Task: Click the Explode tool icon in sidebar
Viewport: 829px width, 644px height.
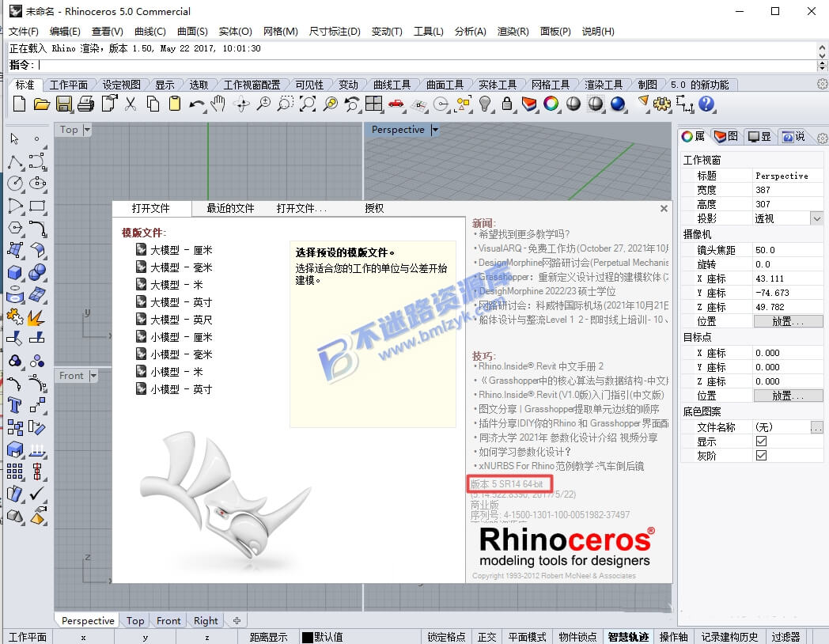Action: [36, 316]
